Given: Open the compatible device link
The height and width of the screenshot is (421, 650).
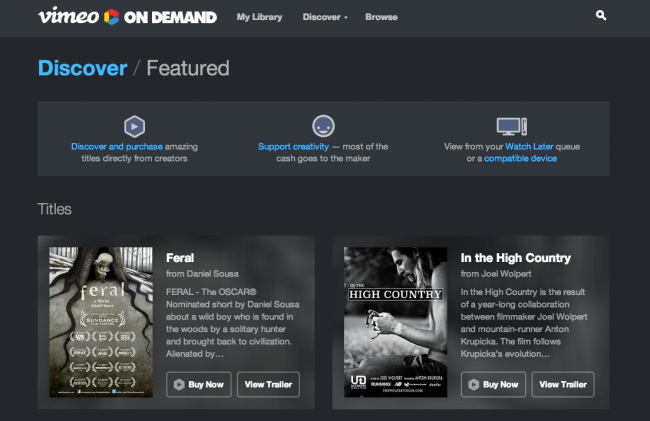Looking at the screenshot, I should pos(520,158).
